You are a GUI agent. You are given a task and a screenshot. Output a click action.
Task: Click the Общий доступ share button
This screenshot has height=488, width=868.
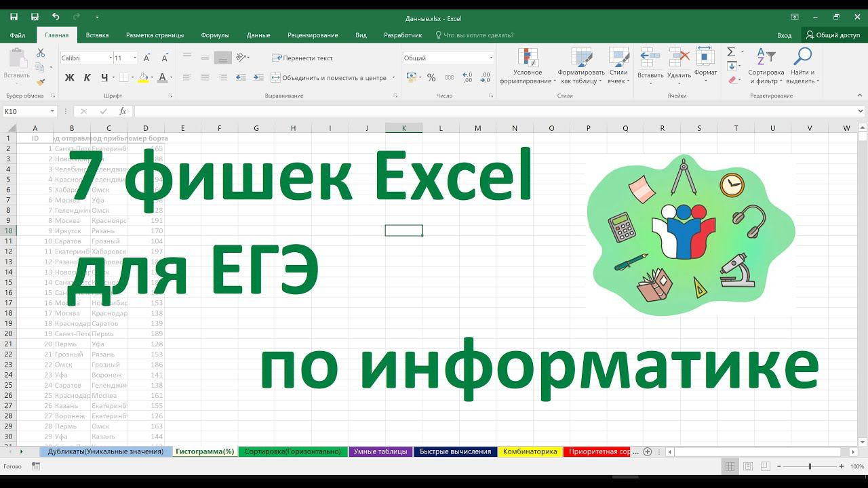click(833, 35)
